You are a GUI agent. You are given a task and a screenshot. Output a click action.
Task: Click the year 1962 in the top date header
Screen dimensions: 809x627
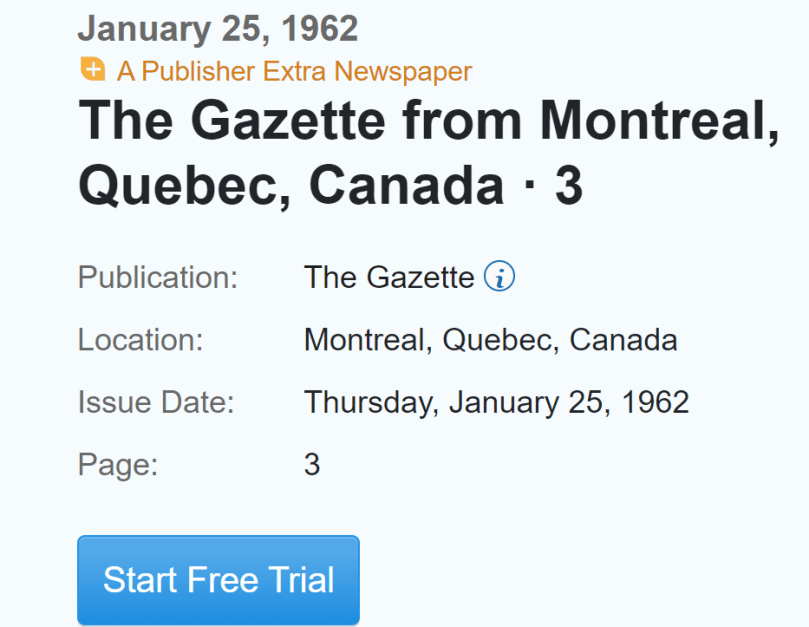318,29
